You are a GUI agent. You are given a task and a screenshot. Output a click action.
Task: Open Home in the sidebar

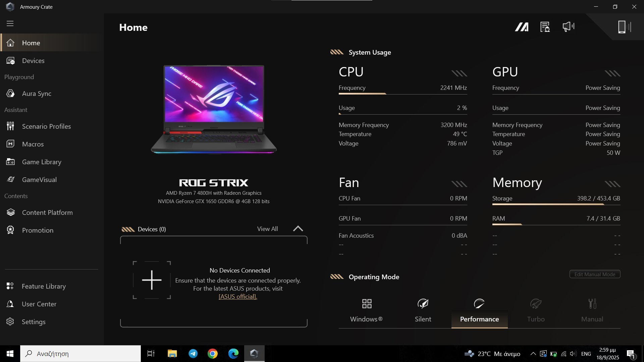(52, 43)
